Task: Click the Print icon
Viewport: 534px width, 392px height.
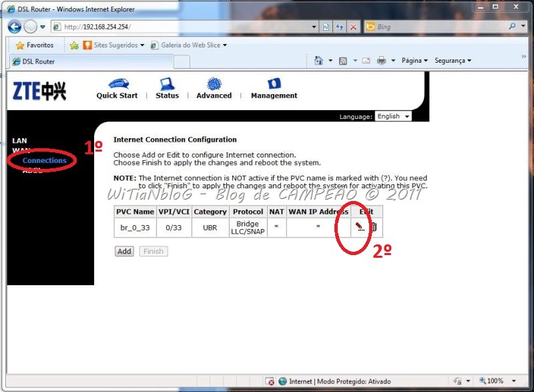Action: pos(381,61)
